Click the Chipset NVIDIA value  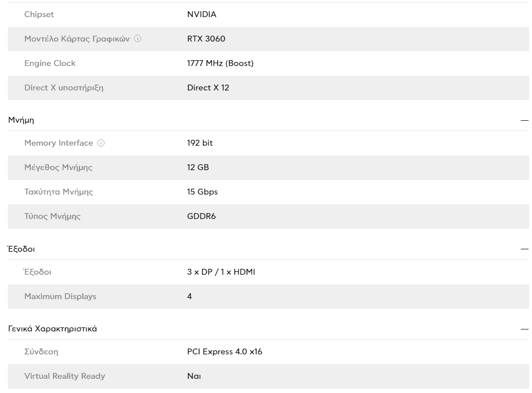coord(202,14)
